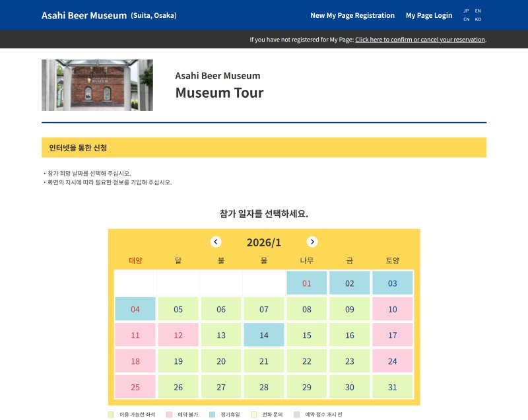Select date 15 on the calendar

(307, 335)
